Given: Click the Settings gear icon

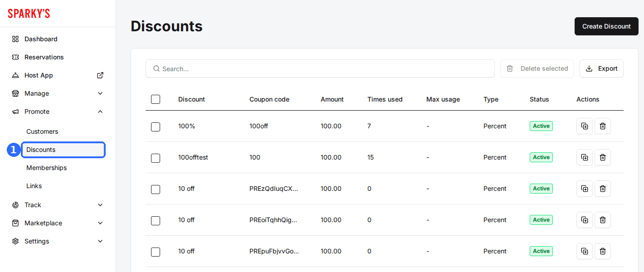Looking at the screenshot, I should [x=15, y=241].
